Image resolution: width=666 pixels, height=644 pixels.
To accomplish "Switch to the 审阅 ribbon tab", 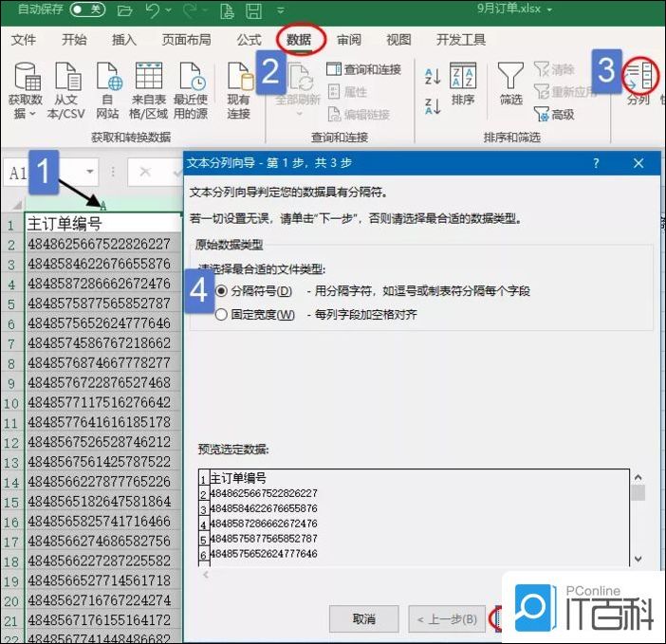I will [x=349, y=40].
